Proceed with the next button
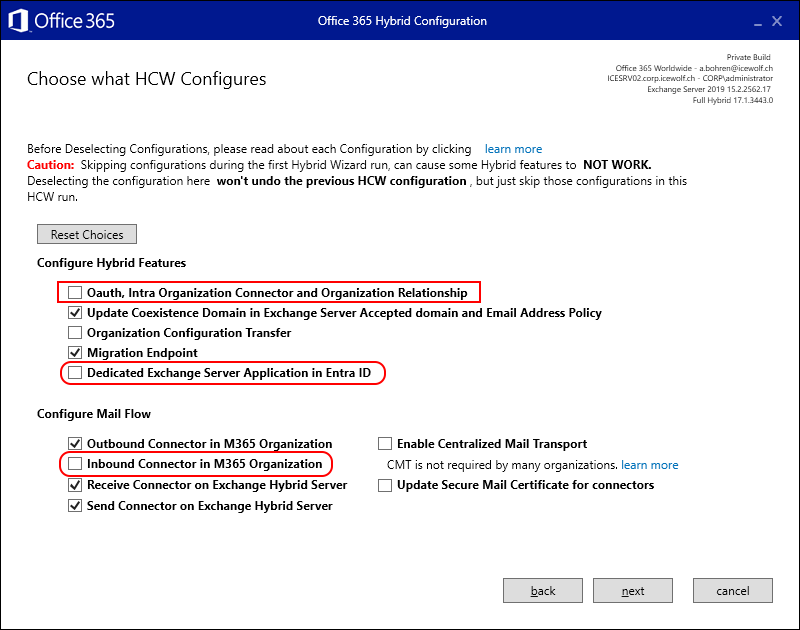The height and width of the screenshot is (630, 800). [x=633, y=591]
